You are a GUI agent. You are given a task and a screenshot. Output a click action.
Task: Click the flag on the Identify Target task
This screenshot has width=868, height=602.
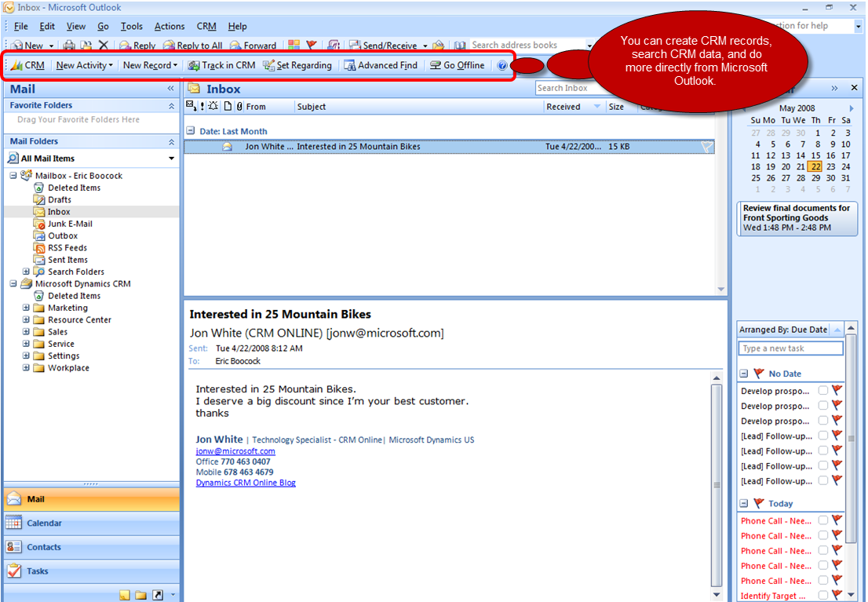pos(837,596)
